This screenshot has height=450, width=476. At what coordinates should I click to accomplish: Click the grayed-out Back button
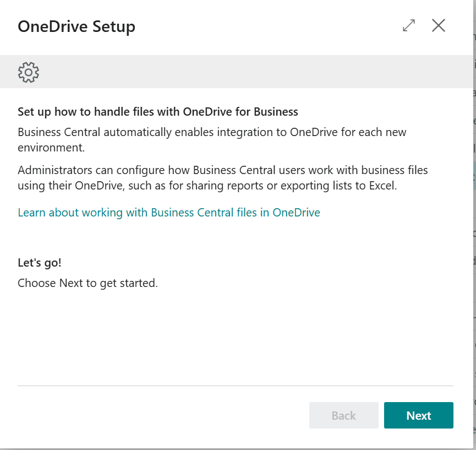pos(343,415)
